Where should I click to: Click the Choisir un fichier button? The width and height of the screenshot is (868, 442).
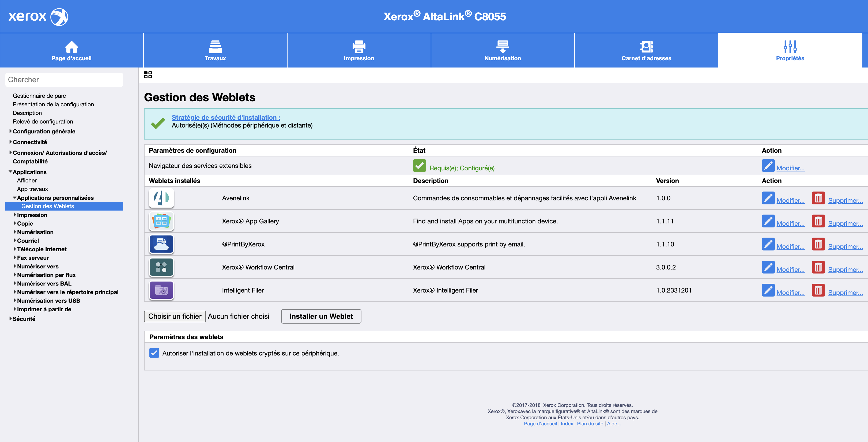(x=175, y=316)
